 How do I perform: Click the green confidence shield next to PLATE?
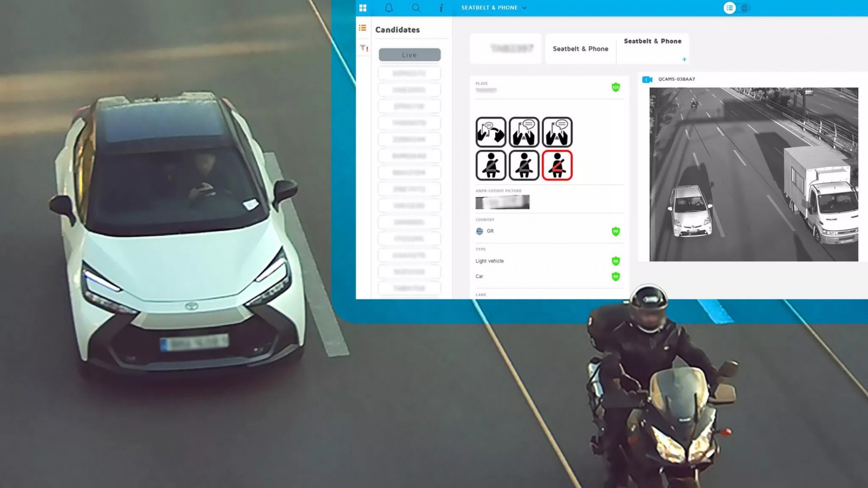(616, 88)
